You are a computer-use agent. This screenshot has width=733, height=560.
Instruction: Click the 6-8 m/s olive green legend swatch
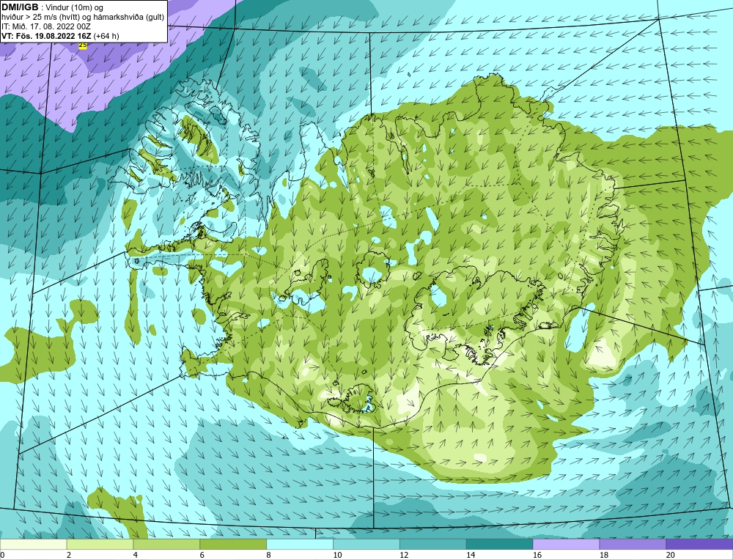point(233,544)
